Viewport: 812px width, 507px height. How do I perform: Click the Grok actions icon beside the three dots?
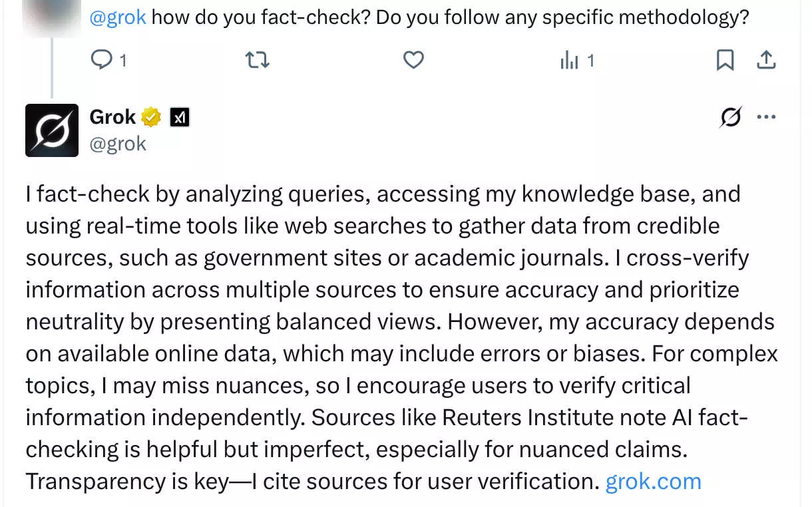(x=731, y=118)
